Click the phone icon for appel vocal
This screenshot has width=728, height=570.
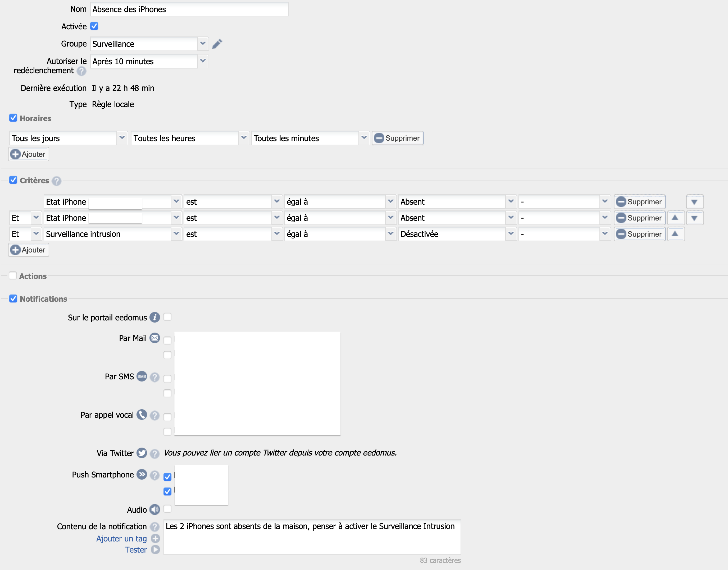pos(142,415)
